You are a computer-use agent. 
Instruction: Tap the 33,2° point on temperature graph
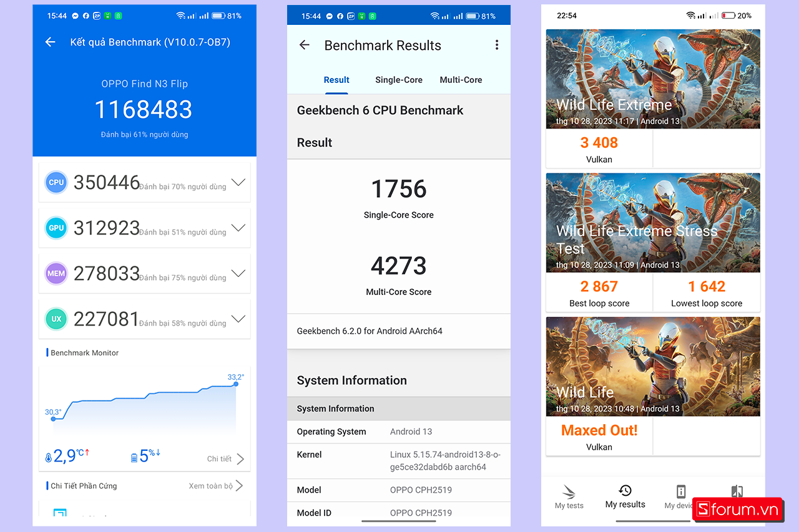pos(236,384)
